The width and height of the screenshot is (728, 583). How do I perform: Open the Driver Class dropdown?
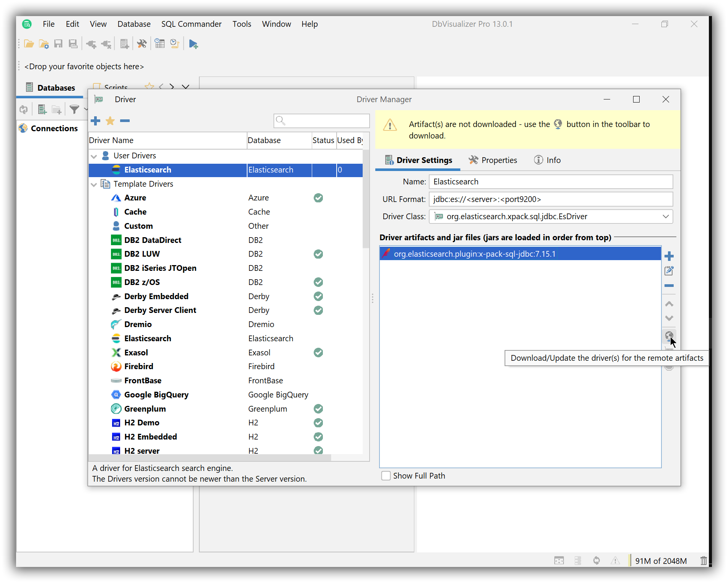(x=667, y=217)
